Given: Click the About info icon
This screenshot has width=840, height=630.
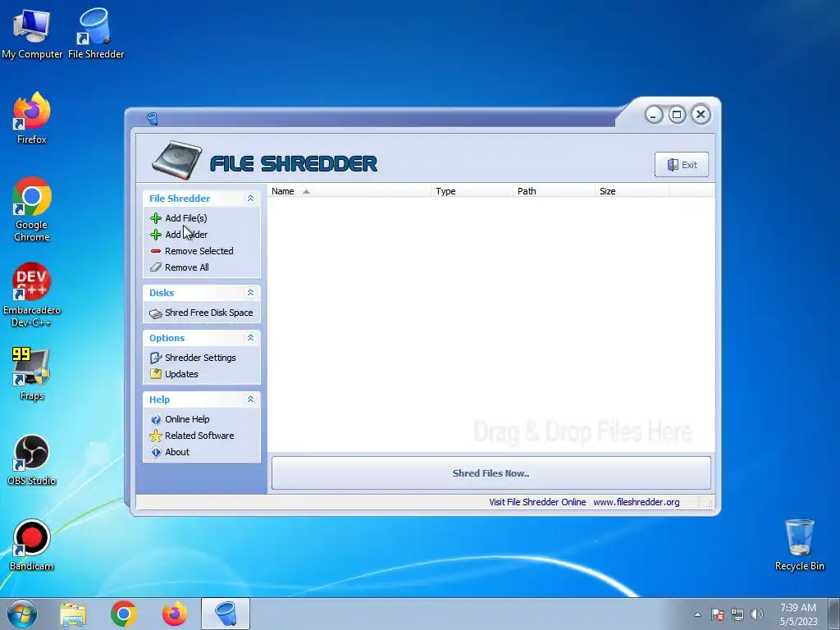Looking at the screenshot, I should [156, 452].
